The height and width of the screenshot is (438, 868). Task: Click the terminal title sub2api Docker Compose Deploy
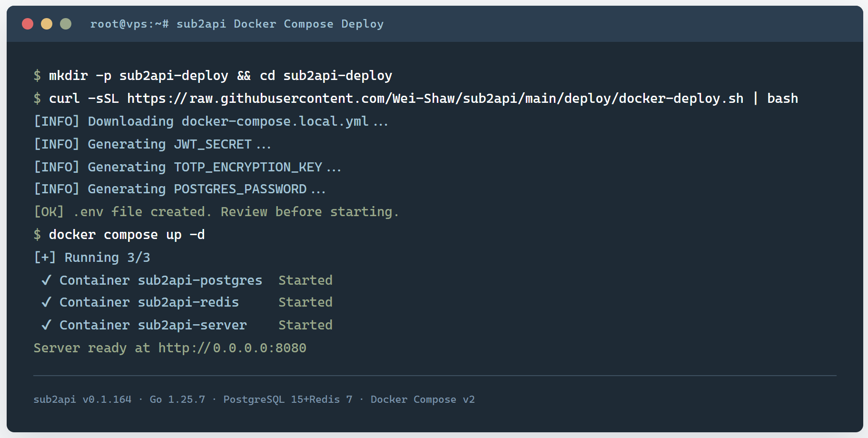pos(280,24)
